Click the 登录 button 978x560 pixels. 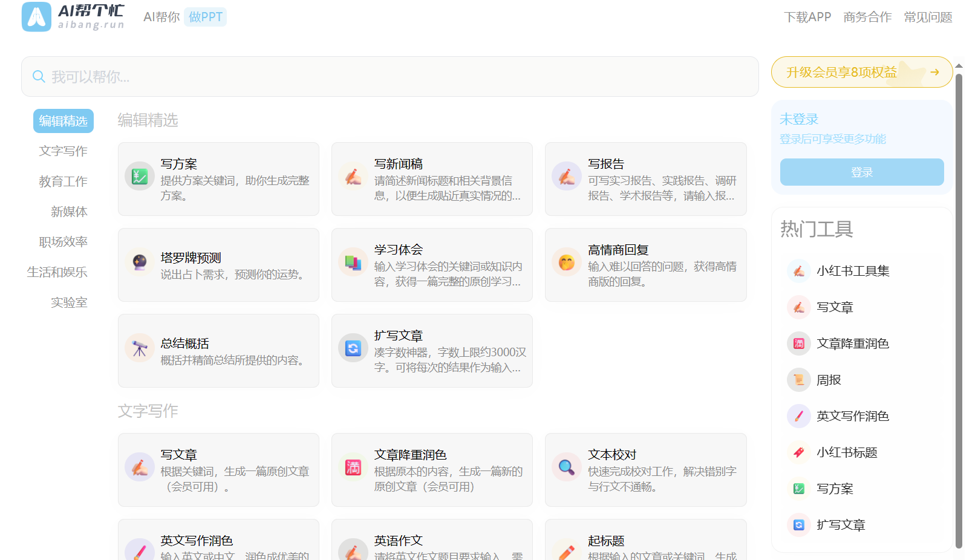(x=861, y=172)
